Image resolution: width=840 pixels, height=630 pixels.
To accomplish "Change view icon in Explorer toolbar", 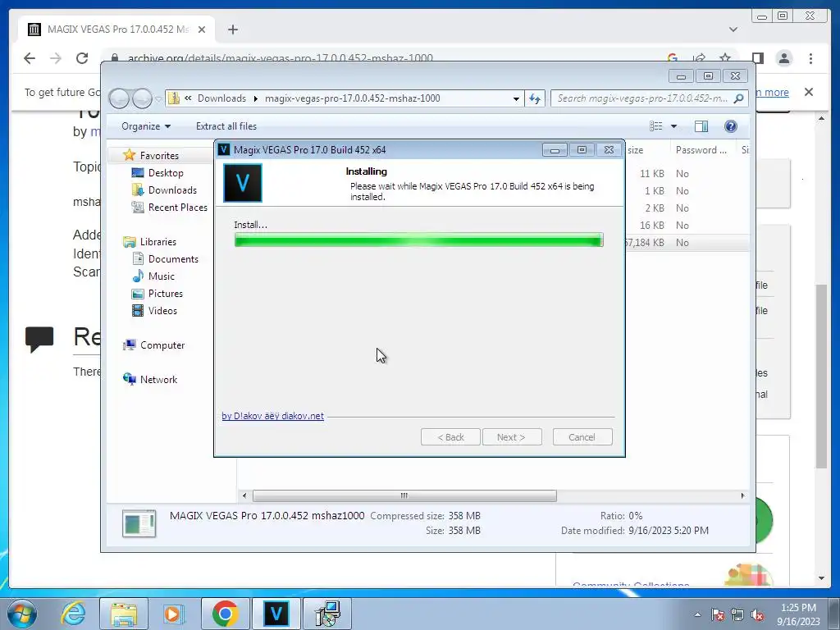I will pyautogui.click(x=655, y=126).
